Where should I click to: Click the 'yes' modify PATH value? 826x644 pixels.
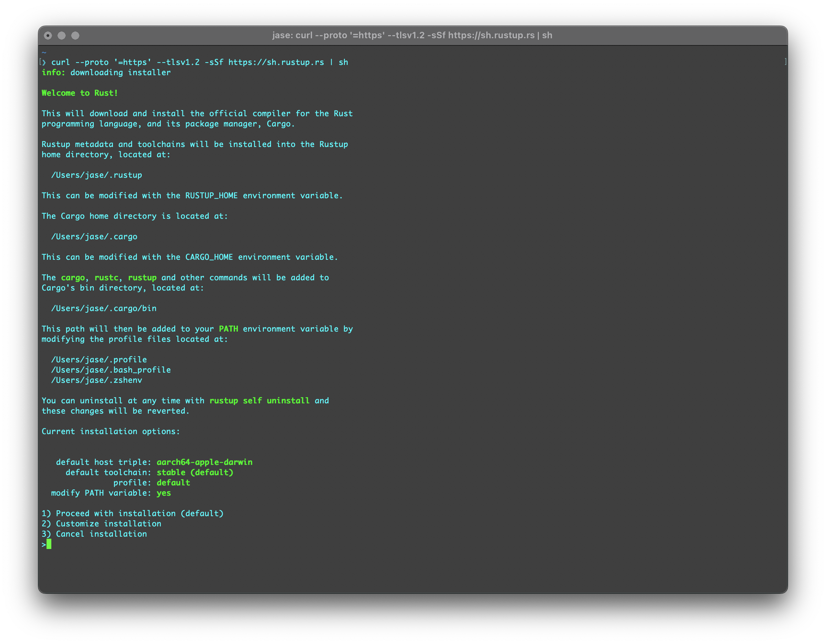pyautogui.click(x=164, y=493)
